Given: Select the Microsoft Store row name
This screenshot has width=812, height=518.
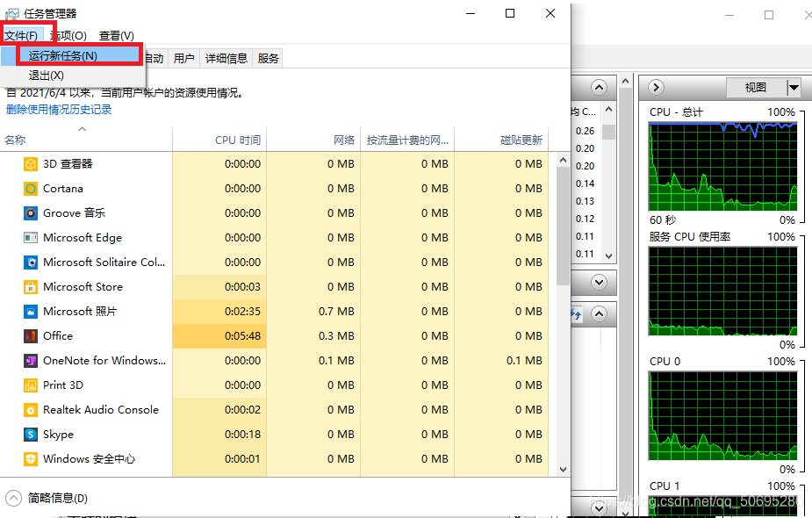Looking at the screenshot, I should click(83, 287).
